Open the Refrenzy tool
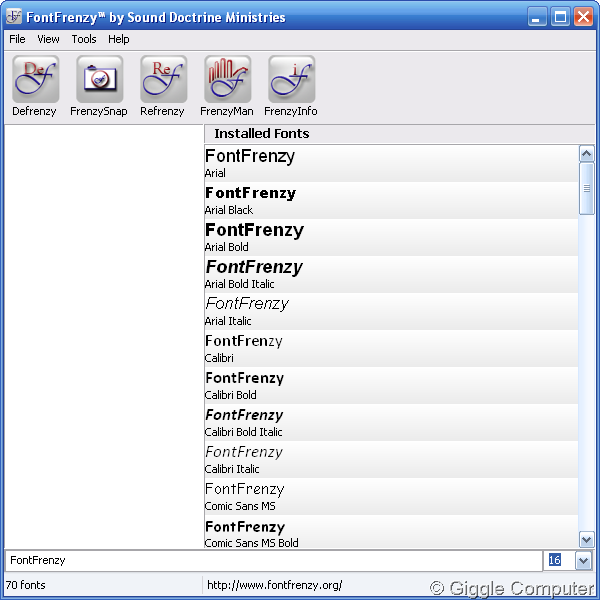Viewport: 600px width, 600px height. pos(163,86)
